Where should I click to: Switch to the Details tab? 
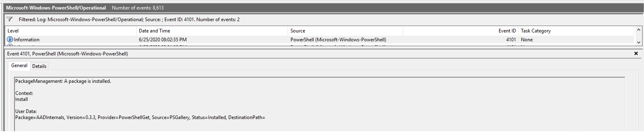coord(39,66)
